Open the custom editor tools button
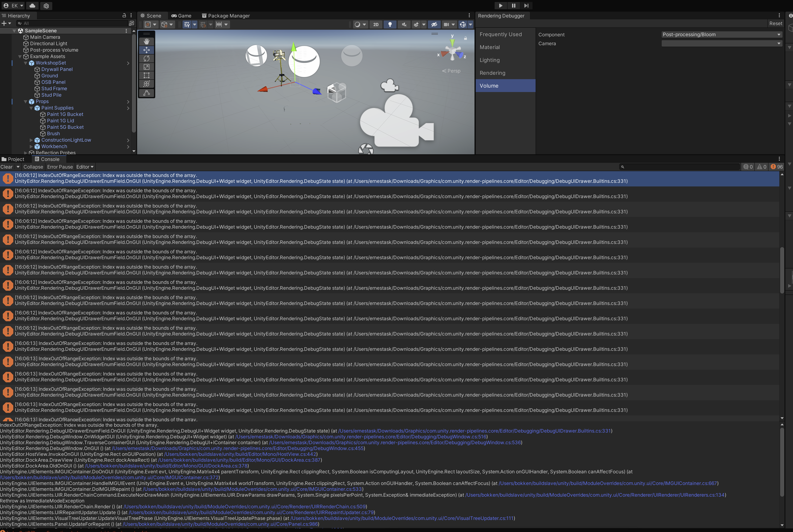 pyautogui.click(x=146, y=93)
